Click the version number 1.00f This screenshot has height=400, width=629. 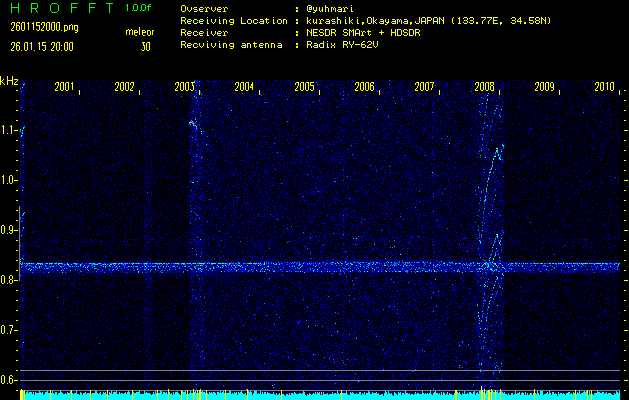point(139,8)
